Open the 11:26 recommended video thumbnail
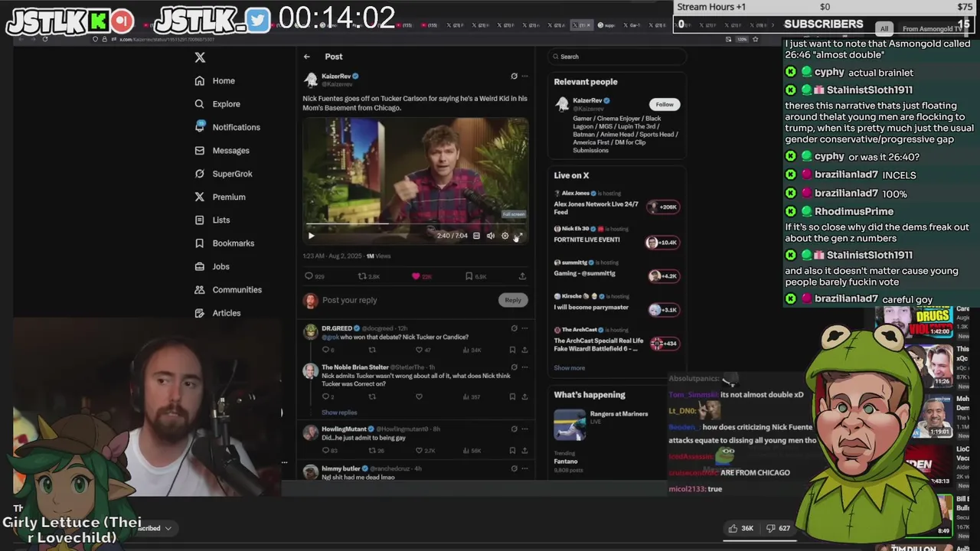This screenshot has height=551, width=980. [929, 364]
